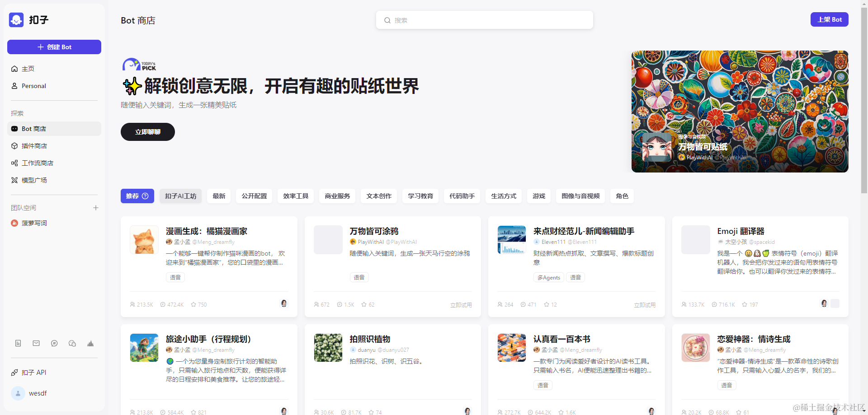
Task: Focus the 搜索 search field
Action: coord(485,20)
